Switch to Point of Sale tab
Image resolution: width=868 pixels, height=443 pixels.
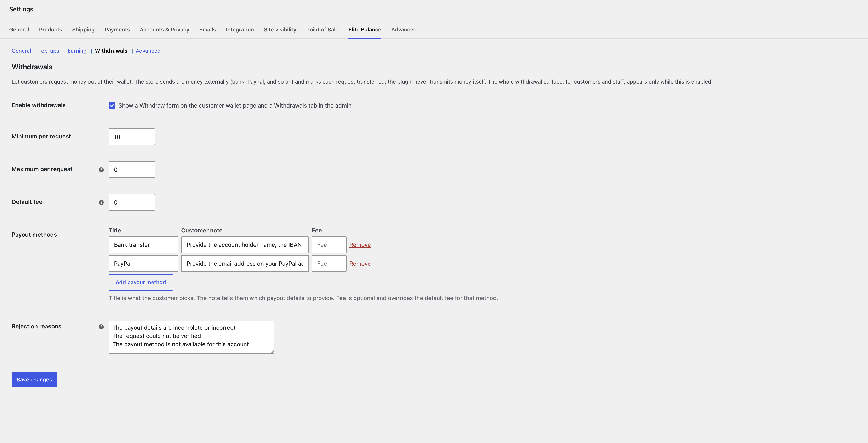(x=322, y=30)
